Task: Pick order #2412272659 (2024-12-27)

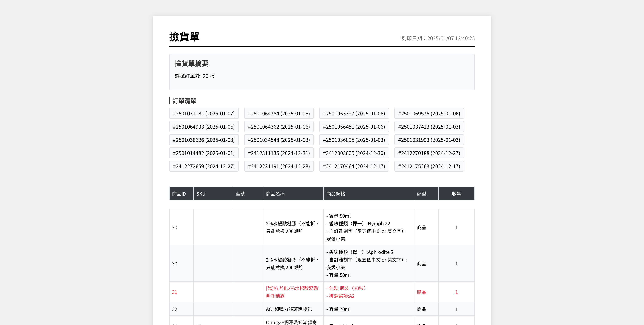Action: (204, 166)
